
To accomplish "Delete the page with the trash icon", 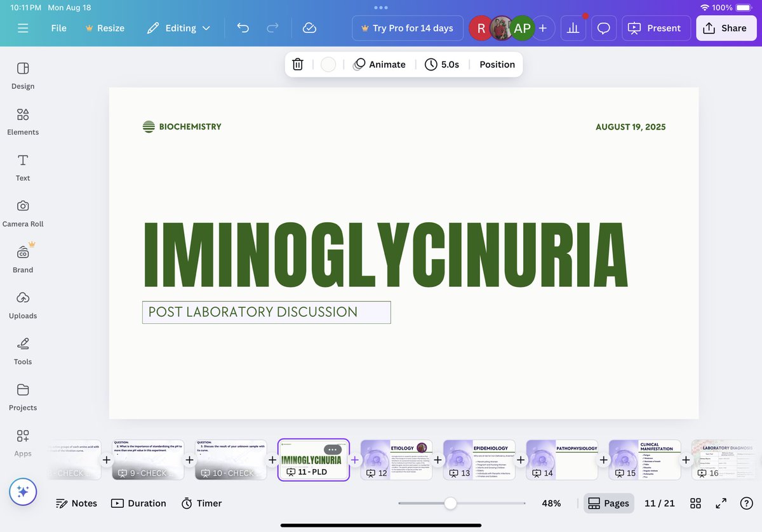I will pyautogui.click(x=297, y=64).
